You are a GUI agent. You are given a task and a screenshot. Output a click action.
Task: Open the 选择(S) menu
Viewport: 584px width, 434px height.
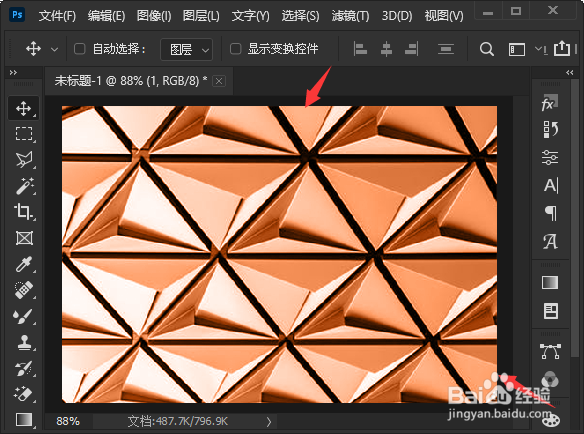point(300,16)
